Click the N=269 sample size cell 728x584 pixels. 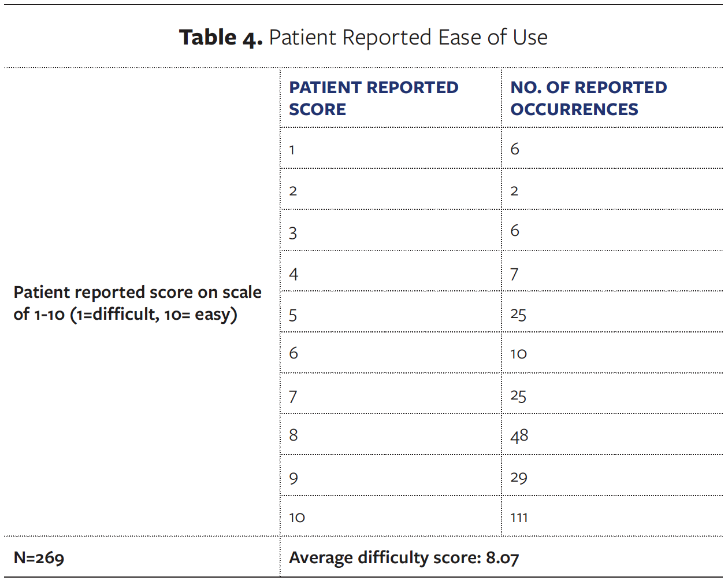39,558
